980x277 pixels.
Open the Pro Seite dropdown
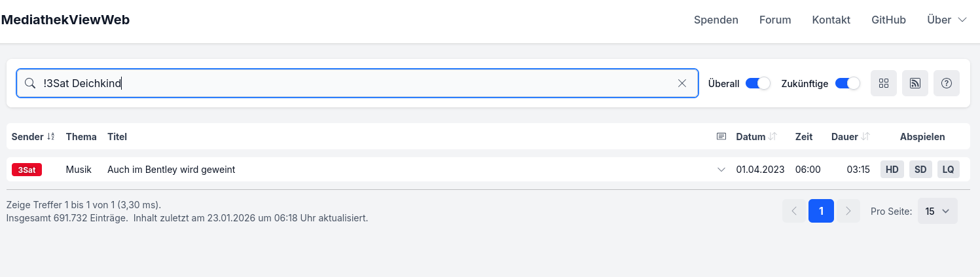point(937,211)
